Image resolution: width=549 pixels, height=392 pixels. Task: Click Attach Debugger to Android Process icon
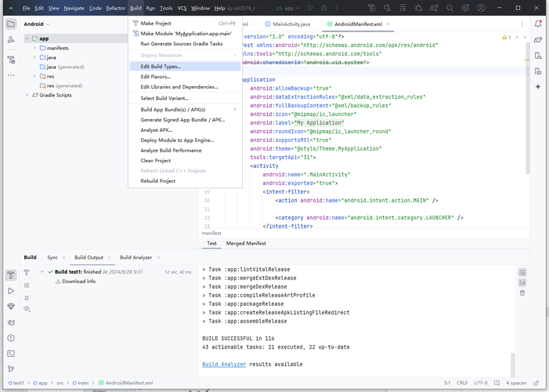point(418,8)
